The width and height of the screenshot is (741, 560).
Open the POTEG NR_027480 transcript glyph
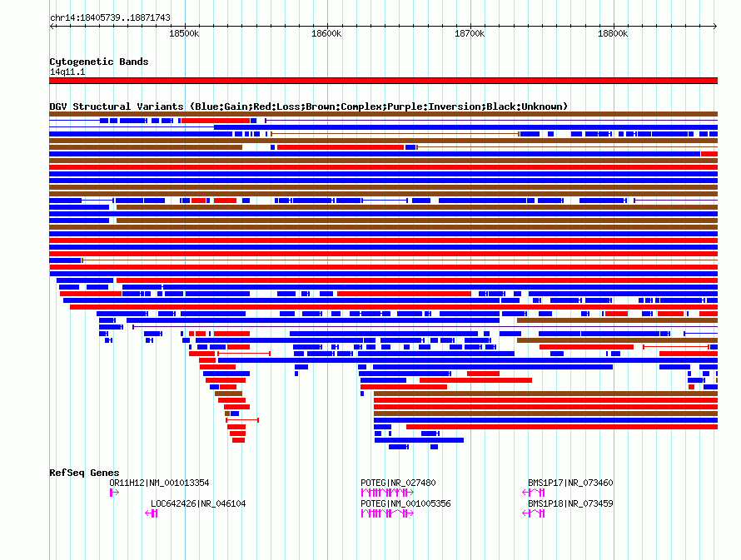pyautogui.click(x=387, y=493)
